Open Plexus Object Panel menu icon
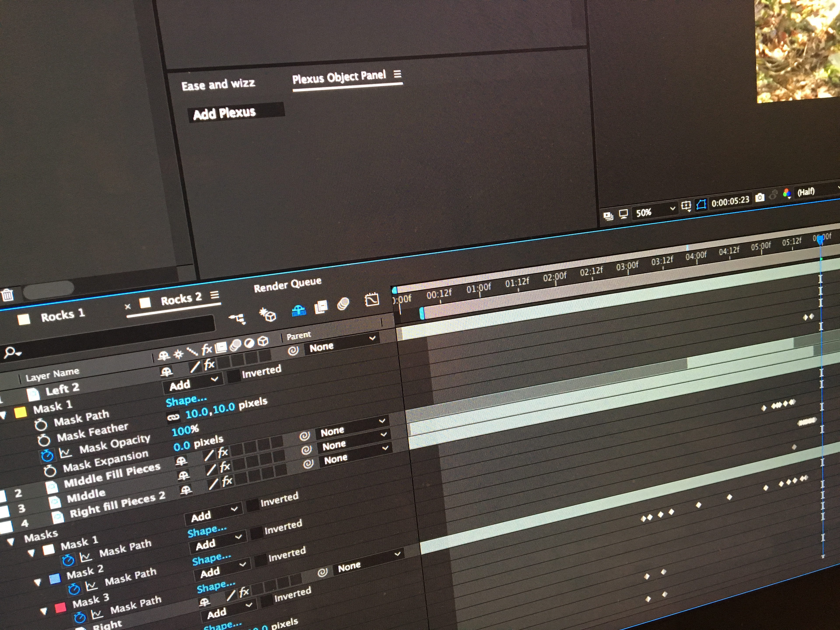 click(397, 74)
